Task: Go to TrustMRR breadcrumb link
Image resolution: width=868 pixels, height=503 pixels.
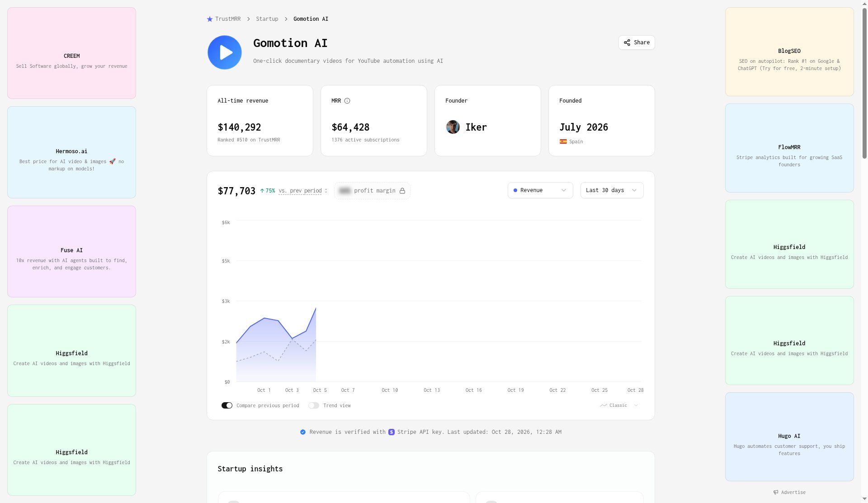Action: [x=228, y=19]
